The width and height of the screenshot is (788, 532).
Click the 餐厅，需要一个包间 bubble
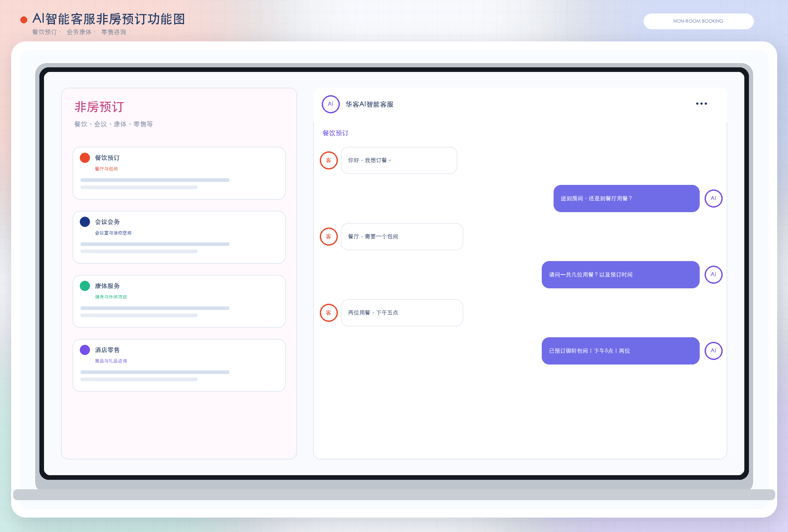402,237
